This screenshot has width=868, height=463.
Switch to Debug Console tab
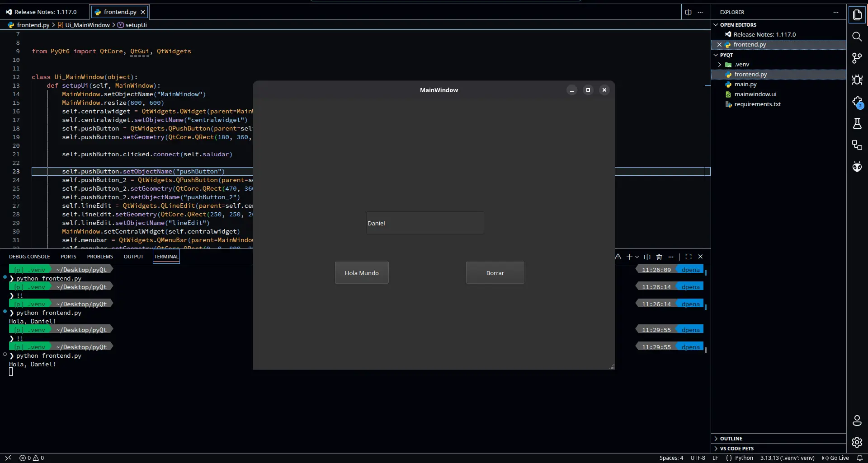click(29, 257)
